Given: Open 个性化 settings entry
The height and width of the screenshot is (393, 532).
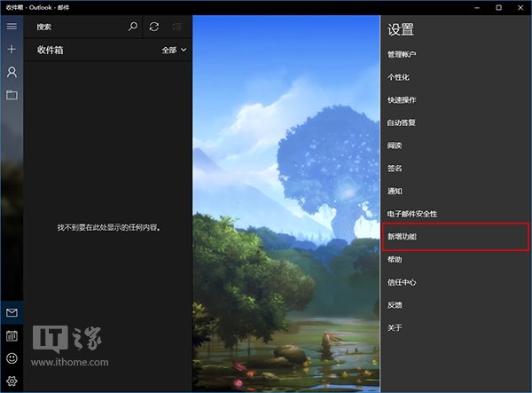Looking at the screenshot, I should [x=398, y=77].
